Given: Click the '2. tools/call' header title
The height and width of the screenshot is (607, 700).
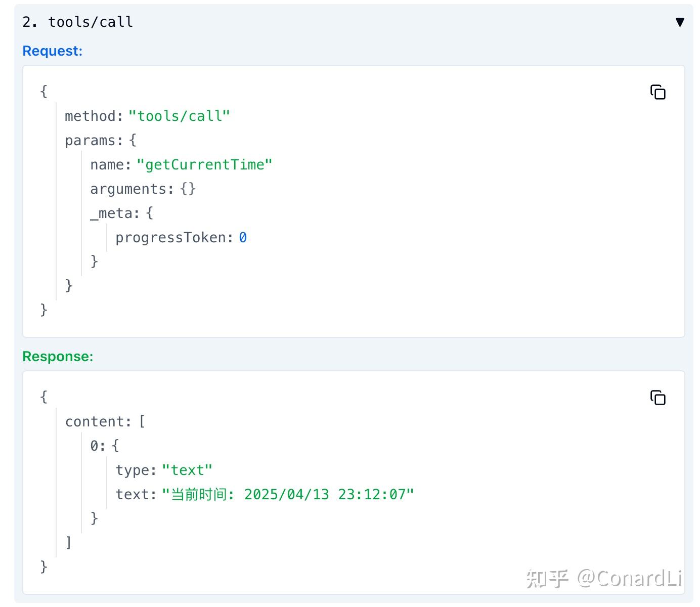Looking at the screenshot, I should 77,22.
